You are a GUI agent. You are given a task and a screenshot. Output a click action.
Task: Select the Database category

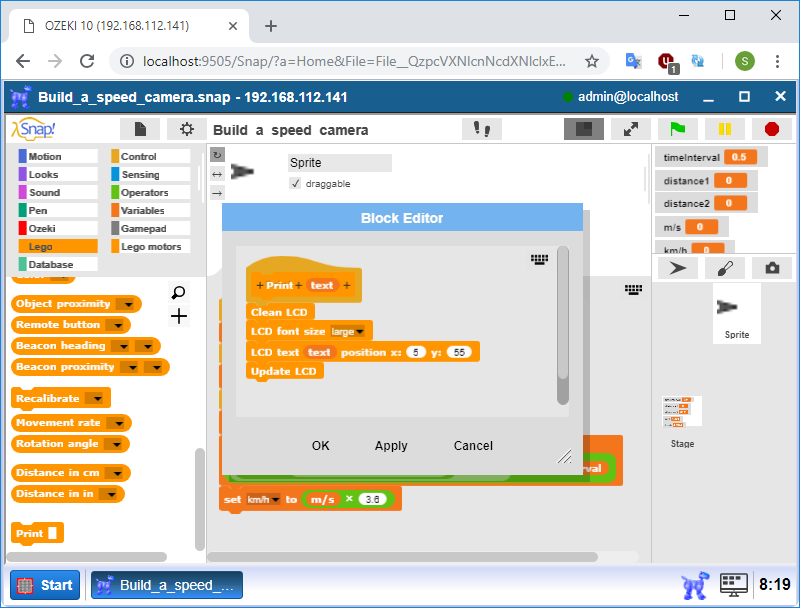pos(58,264)
